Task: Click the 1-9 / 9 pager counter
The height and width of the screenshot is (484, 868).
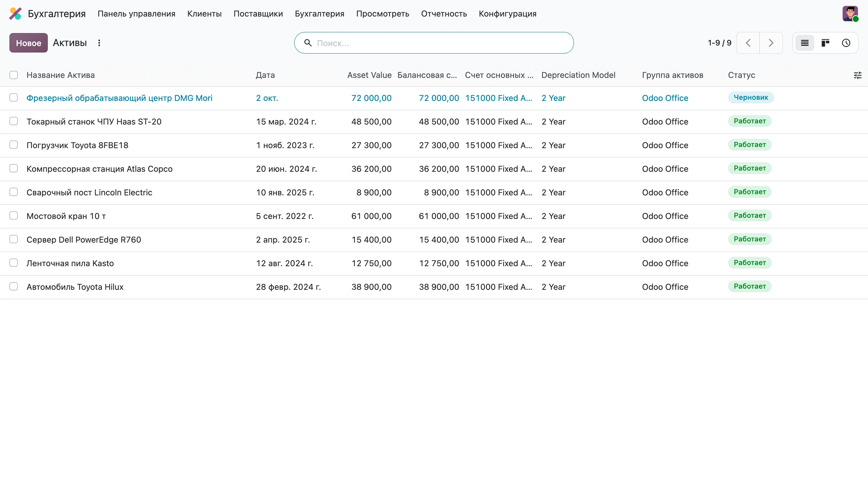Action: click(x=719, y=43)
